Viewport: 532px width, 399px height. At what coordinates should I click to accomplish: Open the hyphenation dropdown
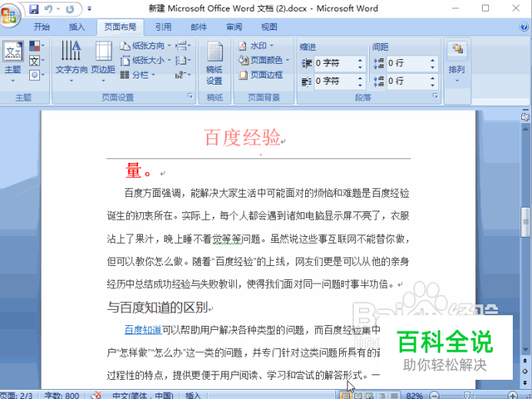click(x=183, y=75)
